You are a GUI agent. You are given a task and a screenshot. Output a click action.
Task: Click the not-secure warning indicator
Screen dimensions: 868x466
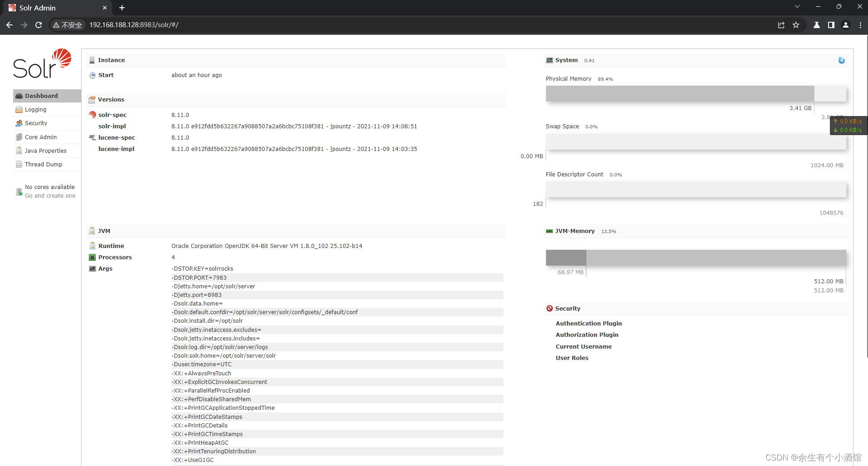pos(68,25)
